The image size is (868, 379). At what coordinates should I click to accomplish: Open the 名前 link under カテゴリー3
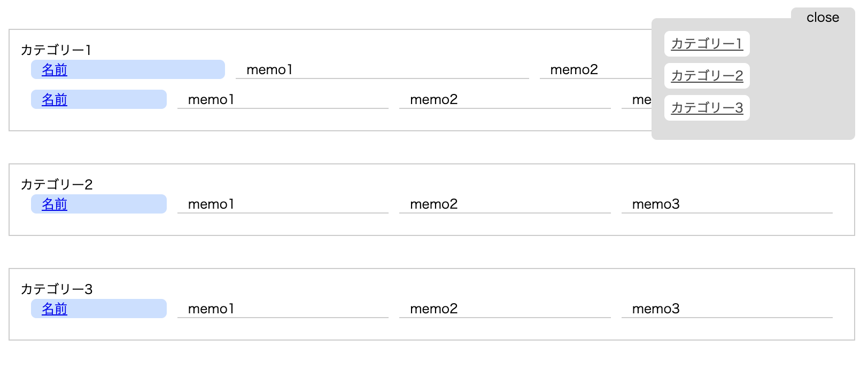(55, 309)
